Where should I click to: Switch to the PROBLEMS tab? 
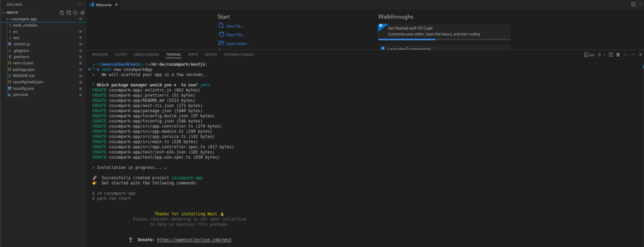pyautogui.click(x=100, y=54)
